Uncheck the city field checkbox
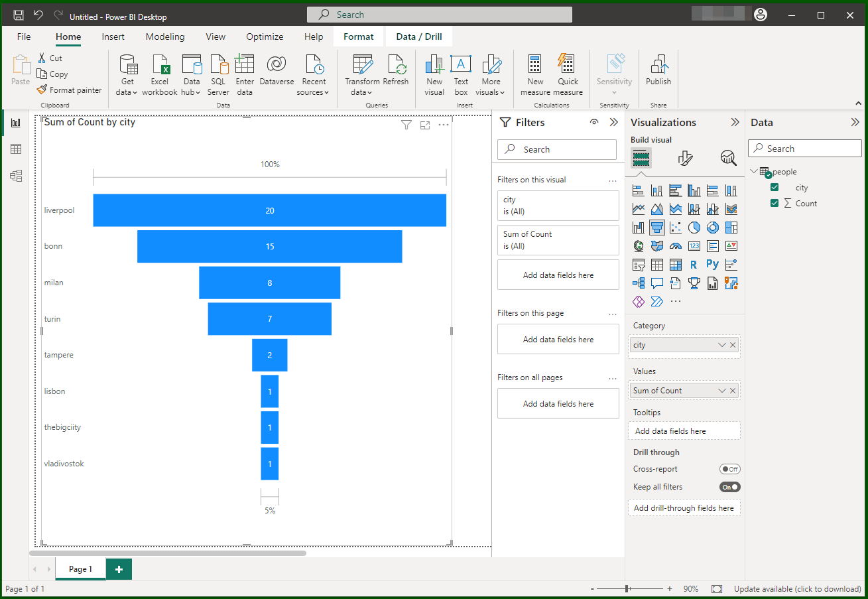This screenshot has width=868, height=599. 775,187
